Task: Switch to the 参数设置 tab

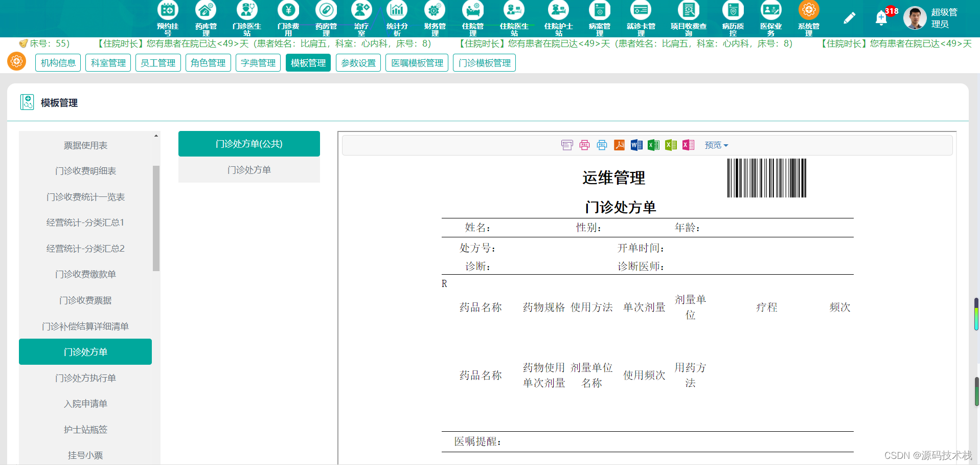Action: pos(358,62)
